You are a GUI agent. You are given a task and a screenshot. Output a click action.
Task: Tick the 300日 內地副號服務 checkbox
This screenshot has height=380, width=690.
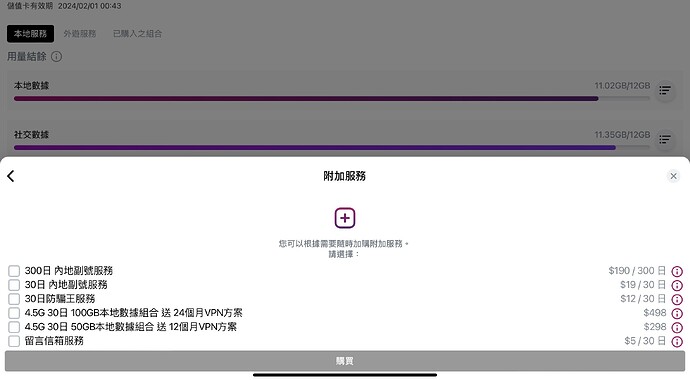[14, 271]
